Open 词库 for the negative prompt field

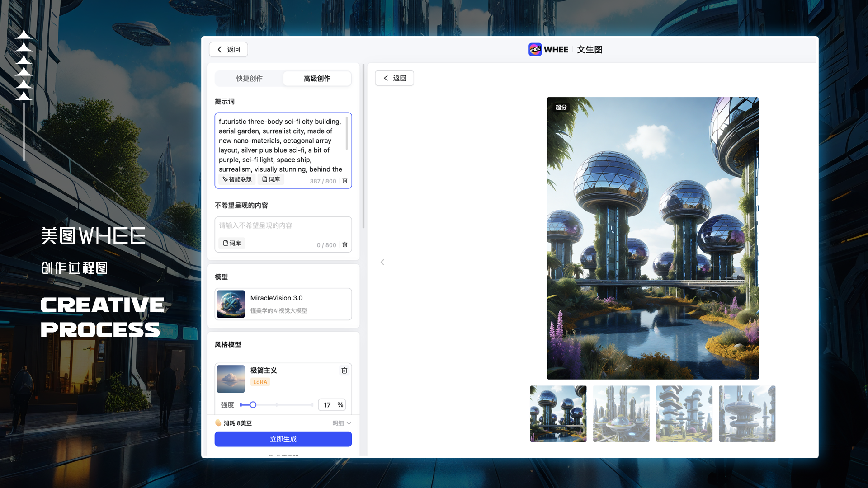click(x=231, y=243)
